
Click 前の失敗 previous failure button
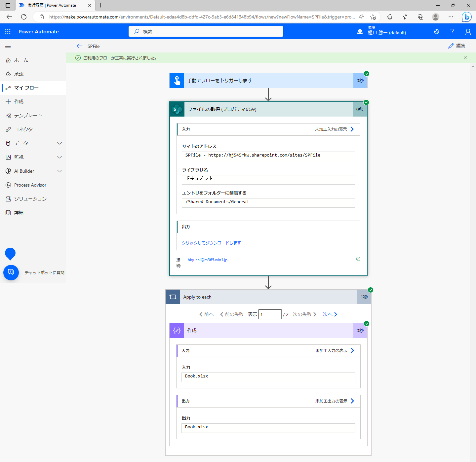pyautogui.click(x=232, y=314)
